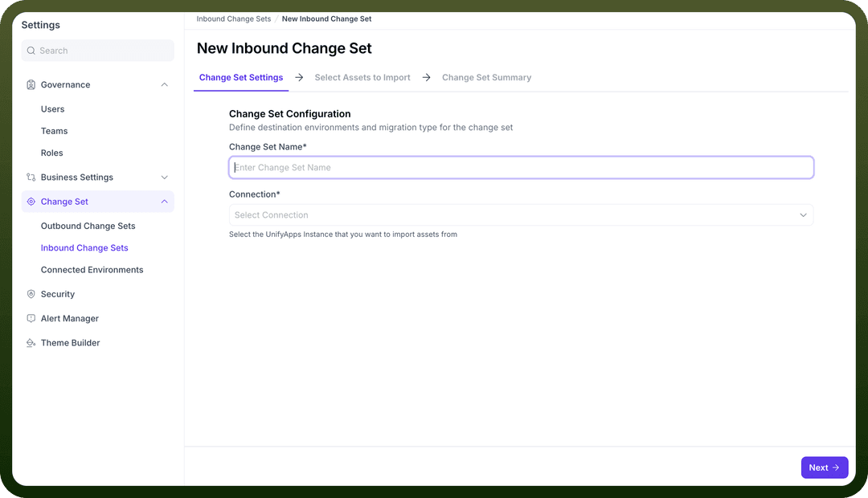Click the search magnifier icon
This screenshot has height=498, width=868.
31,51
